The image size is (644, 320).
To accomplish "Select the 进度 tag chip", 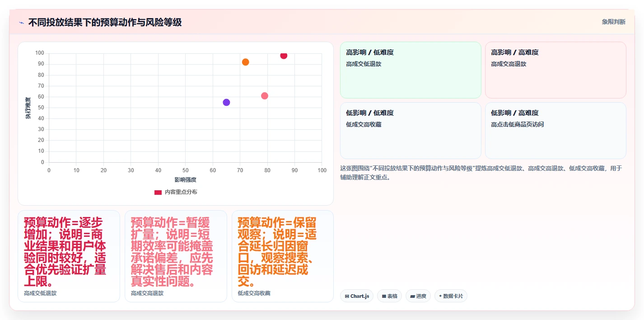I will click(418, 296).
